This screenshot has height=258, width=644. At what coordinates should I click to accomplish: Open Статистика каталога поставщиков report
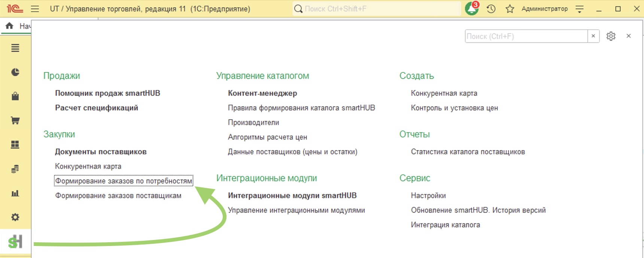pyautogui.click(x=468, y=152)
